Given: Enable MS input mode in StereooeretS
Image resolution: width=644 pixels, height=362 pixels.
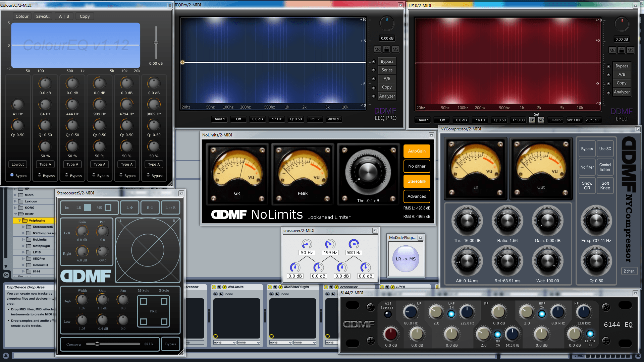Looking at the screenshot, I should tap(108, 207).
